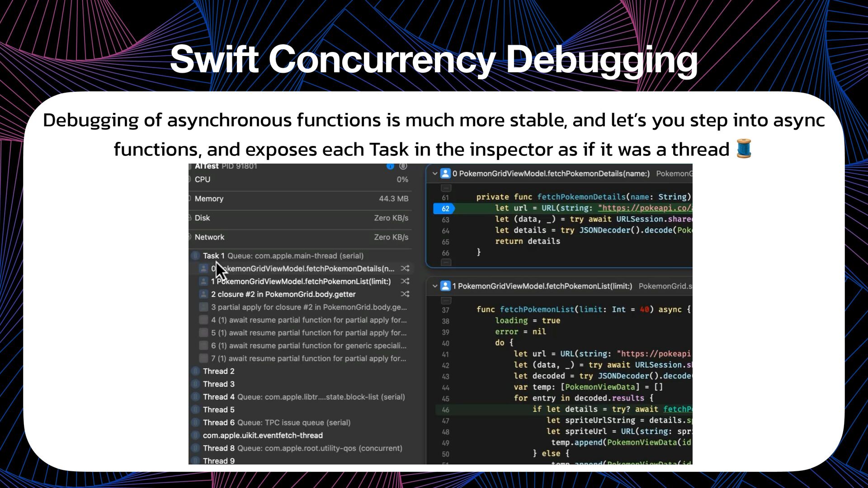Viewport: 868px width, 488px height.
Task: Select Thread 3 in the debug navigator
Action: coord(300,384)
